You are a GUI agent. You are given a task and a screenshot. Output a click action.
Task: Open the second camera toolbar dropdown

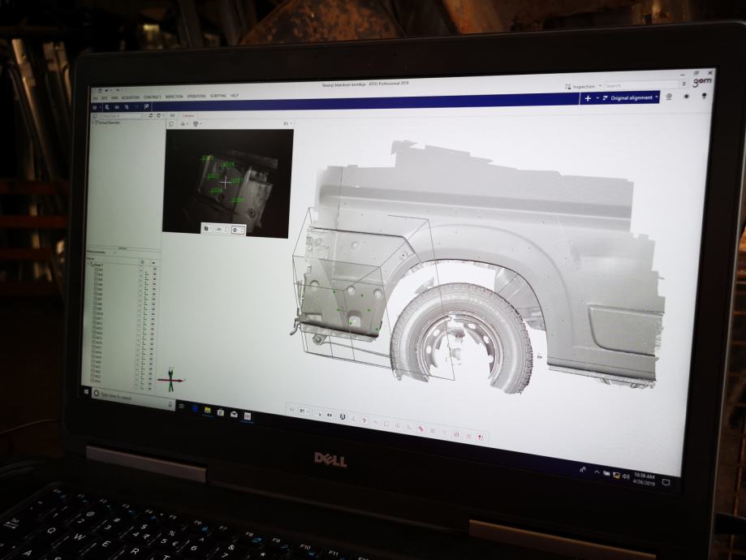point(184,123)
